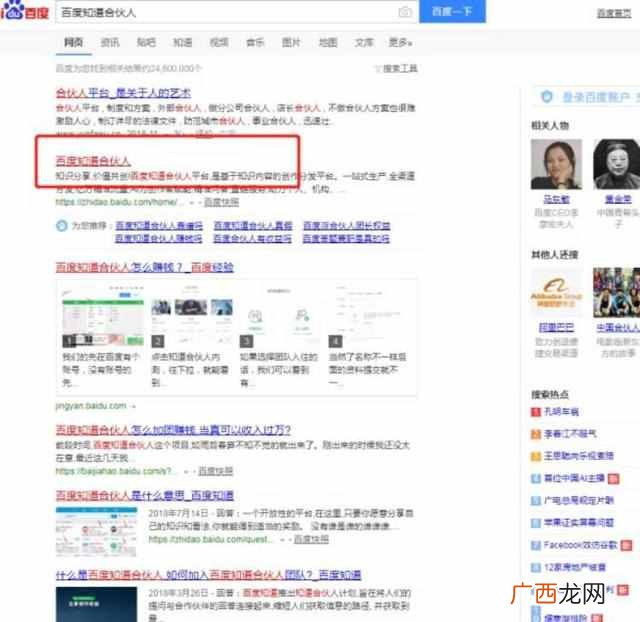
Task: Click dark thumbnail beside the last result
Action: (x=97, y=604)
